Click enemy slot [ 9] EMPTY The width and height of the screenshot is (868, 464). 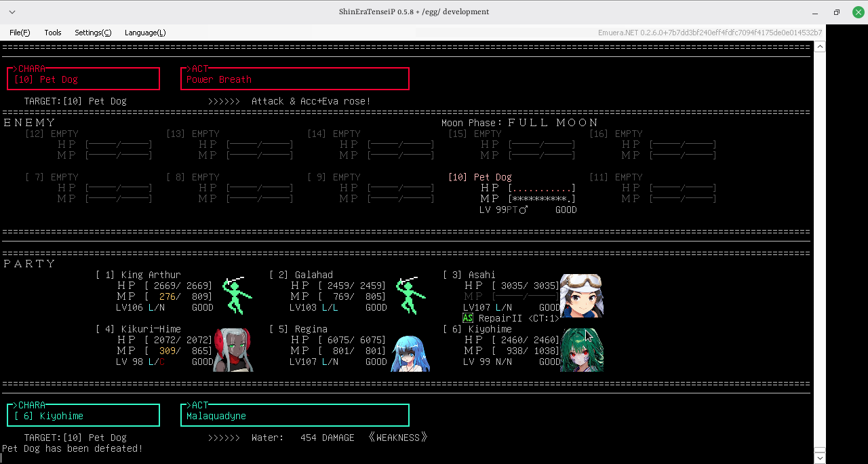334,177
